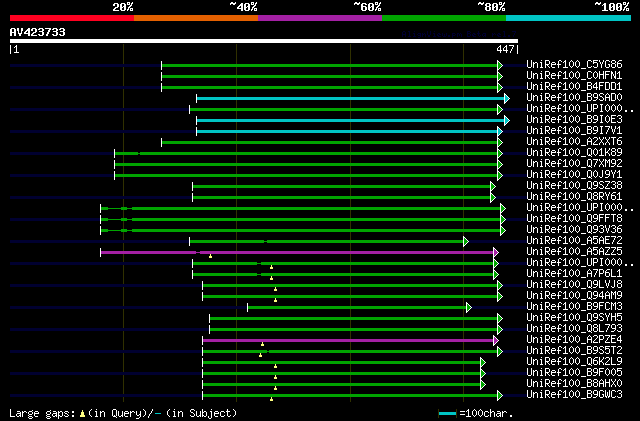
Task: Click the purple ~60% identity legend segment
Action: [x=320, y=18]
